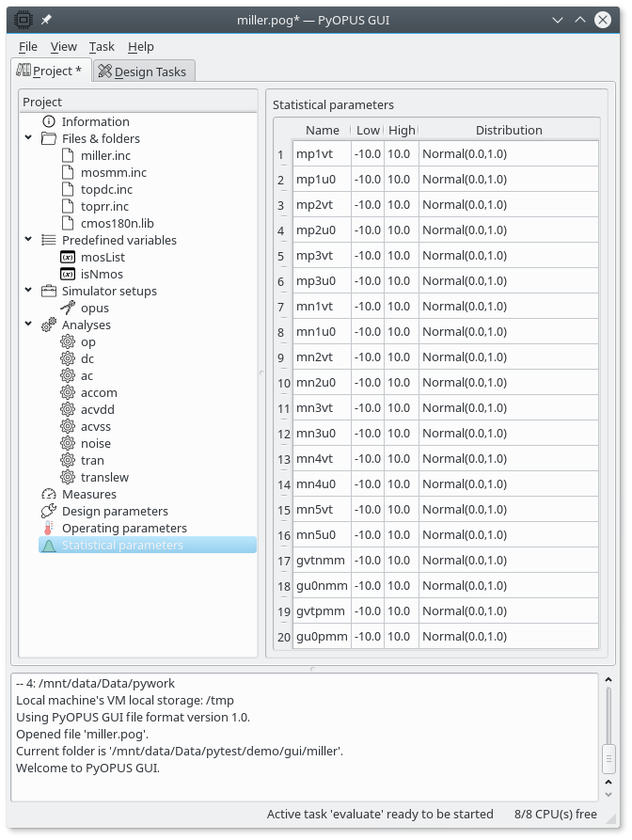Collapse the Files & folders tree node
This screenshot has width=632, height=840.
point(28,137)
